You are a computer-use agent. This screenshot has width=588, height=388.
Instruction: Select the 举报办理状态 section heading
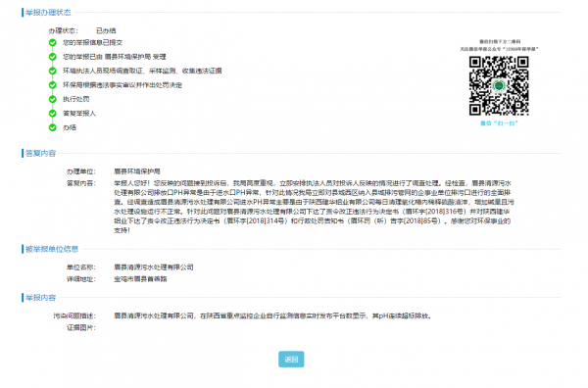click(48, 13)
